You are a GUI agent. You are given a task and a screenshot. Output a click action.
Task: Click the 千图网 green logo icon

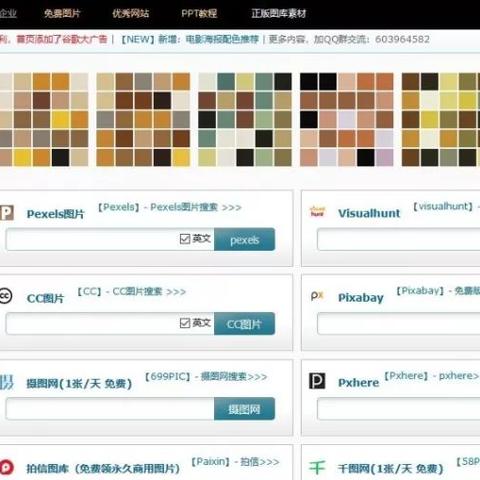[x=317, y=467]
